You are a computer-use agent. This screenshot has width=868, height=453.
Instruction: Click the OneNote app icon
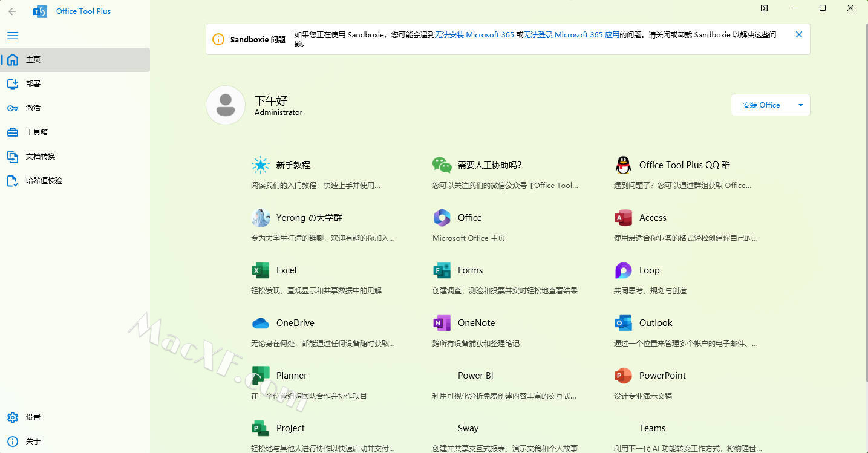(442, 323)
